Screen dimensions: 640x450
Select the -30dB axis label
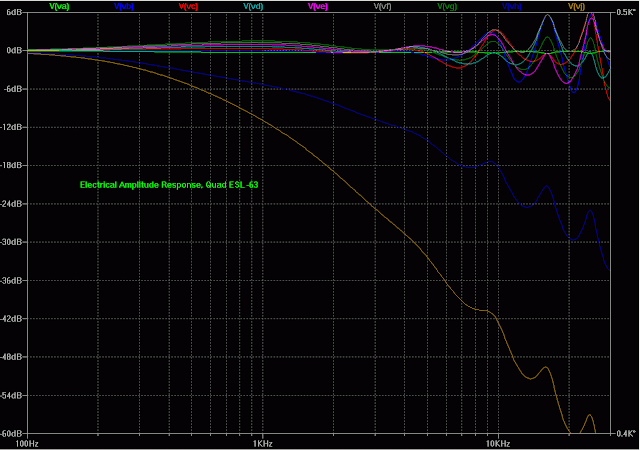(x=11, y=242)
